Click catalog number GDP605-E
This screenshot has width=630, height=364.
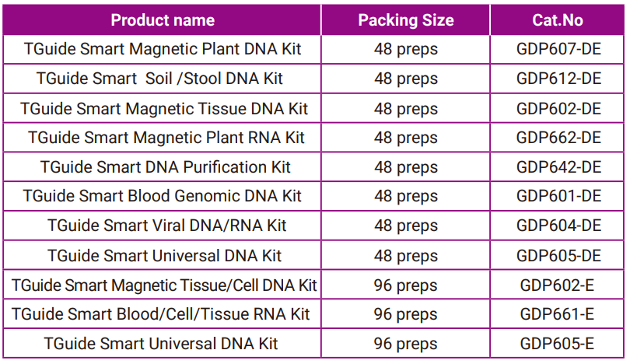(558, 343)
